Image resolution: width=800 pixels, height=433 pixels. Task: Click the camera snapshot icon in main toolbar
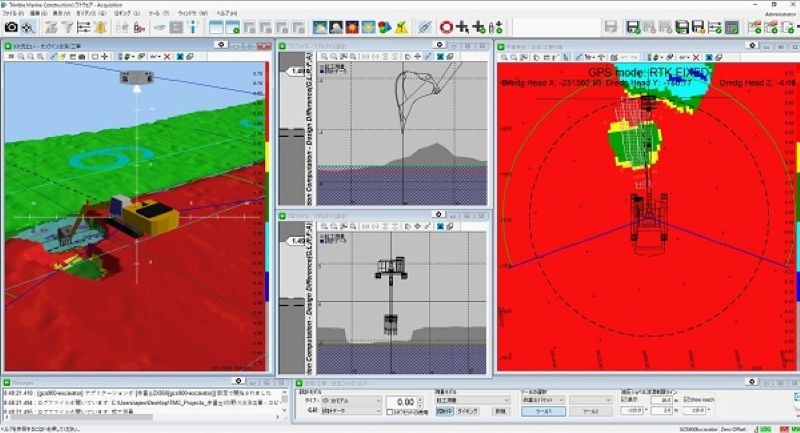[11, 27]
